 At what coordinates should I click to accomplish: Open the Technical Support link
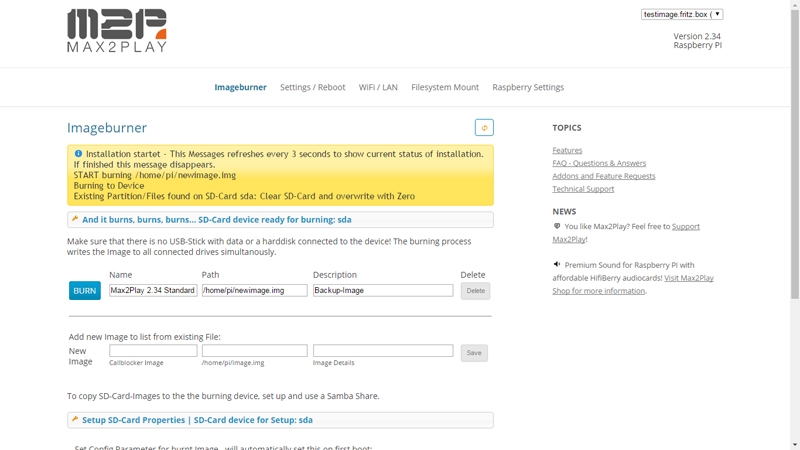coord(583,189)
